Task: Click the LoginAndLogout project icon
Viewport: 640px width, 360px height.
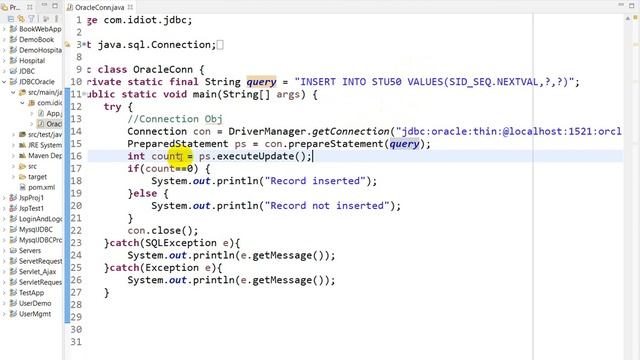Action: pos(13,219)
